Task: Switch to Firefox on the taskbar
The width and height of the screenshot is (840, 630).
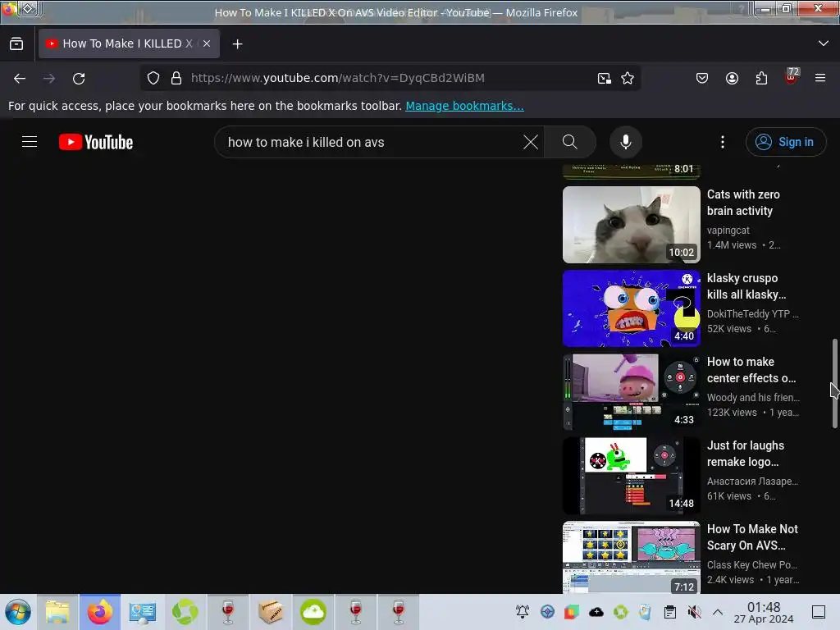Action: click(x=100, y=612)
